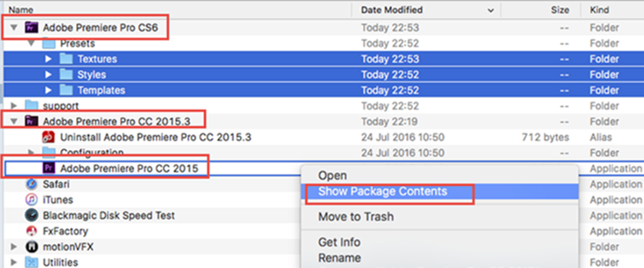Select the Presets folder name
The height and width of the screenshot is (268, 644).
point(77,43)
